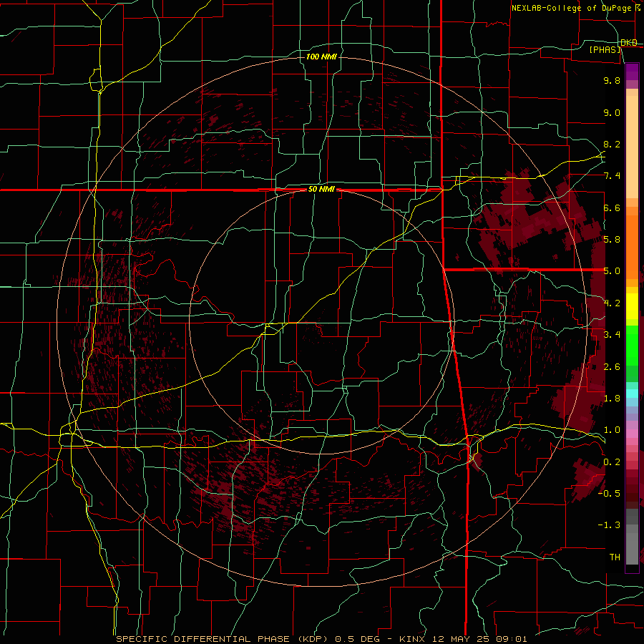The image size is (644, 644).
Task: Click the 6.6 value on the color scale
Action: pyautogui.click(x=612, y=208)
